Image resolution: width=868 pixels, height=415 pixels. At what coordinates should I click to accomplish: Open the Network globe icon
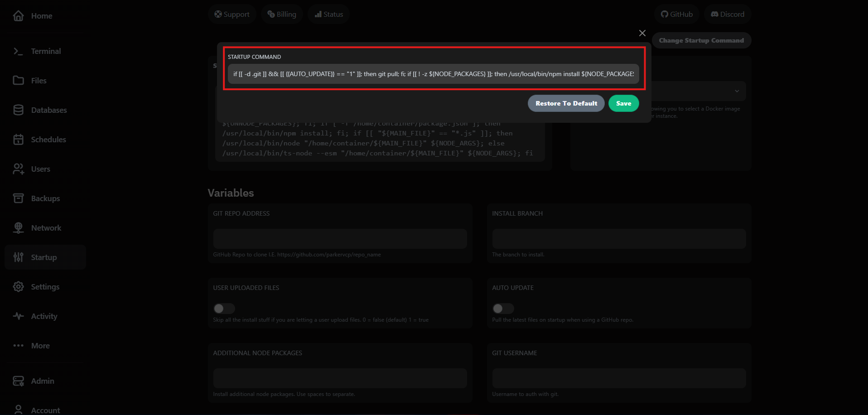[18, 227]
